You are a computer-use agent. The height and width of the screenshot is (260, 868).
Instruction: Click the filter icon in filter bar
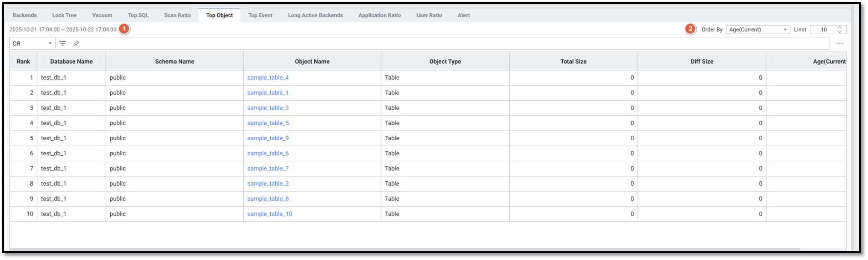62,43
